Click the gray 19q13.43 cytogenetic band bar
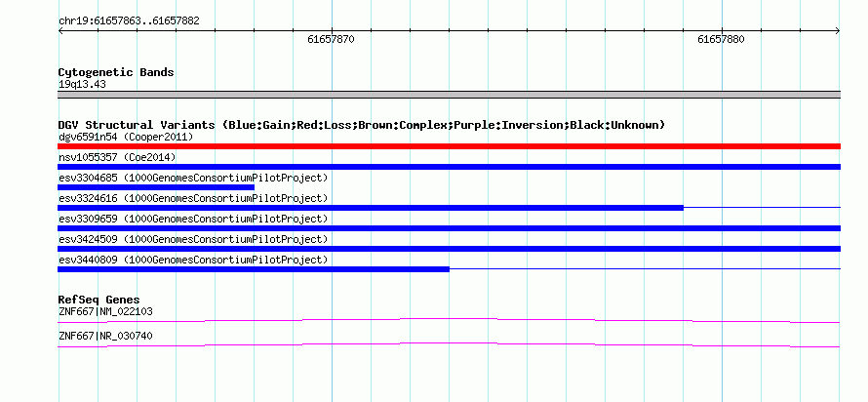This screenshot has height=402, width=868. tap(449, 95)
